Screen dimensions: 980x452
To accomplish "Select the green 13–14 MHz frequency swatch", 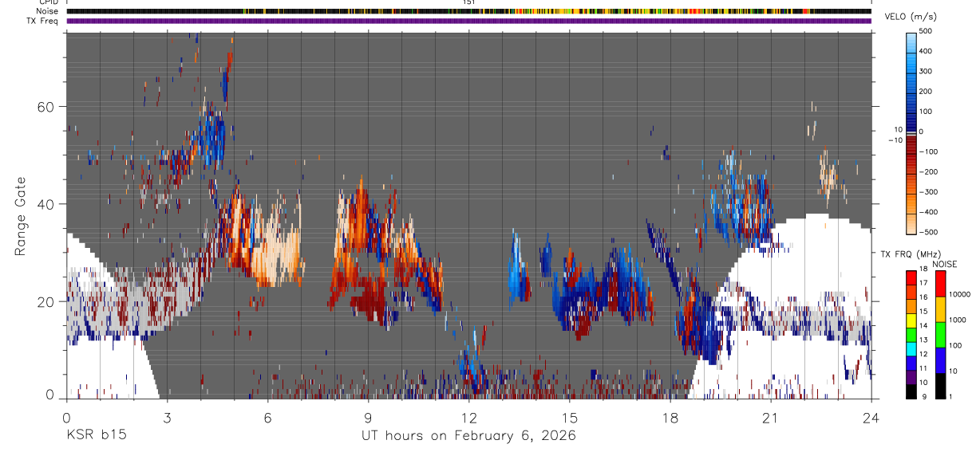I will (x=911, y=333).
